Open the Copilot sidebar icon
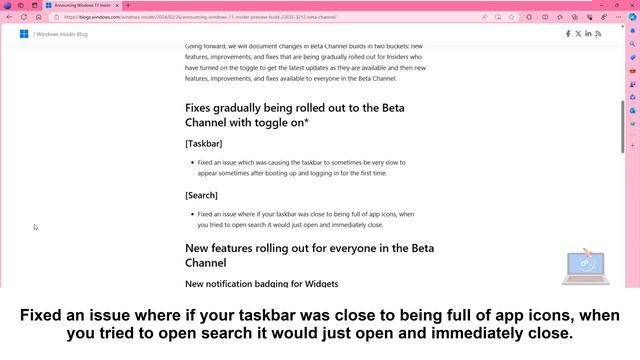This screenshot has width=640, height=360. pyautogui.click(x=633, y=17)
